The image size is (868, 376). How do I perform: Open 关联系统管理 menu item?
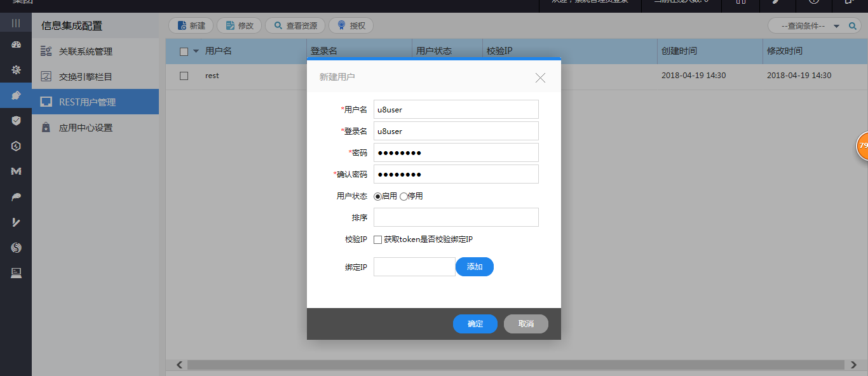pos(95,51)
